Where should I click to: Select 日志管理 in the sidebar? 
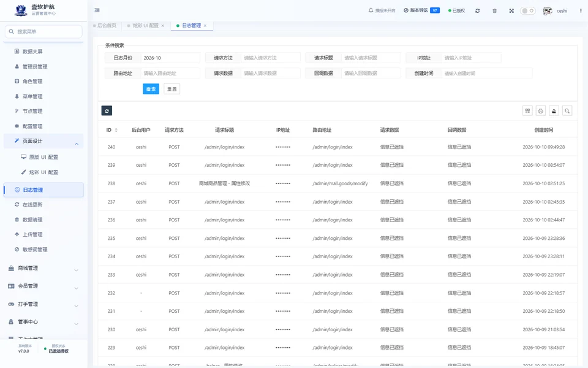coord(43,190)
